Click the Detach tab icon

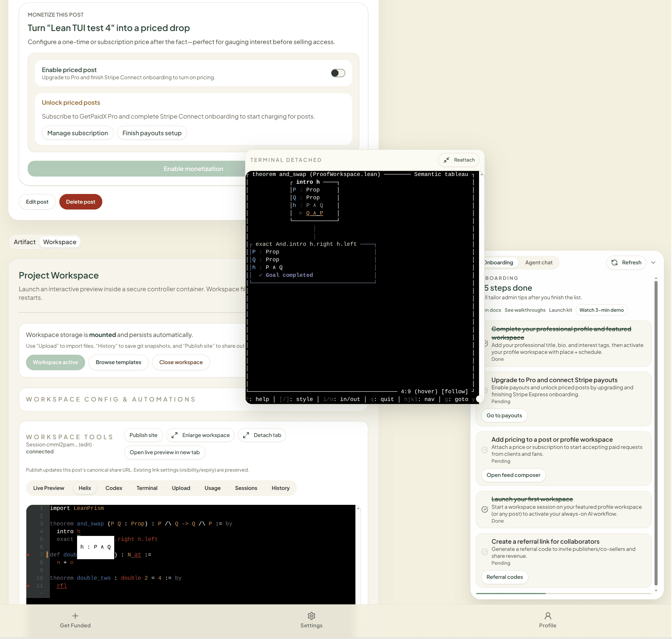[x=246, y=435]
